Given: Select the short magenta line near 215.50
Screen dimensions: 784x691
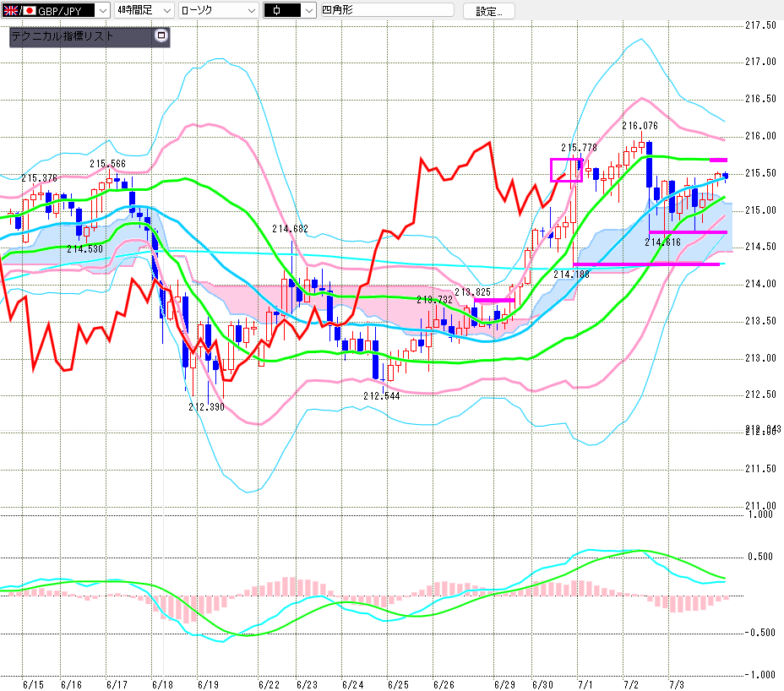Looking at the screenshot, I should tap(718, 160).
